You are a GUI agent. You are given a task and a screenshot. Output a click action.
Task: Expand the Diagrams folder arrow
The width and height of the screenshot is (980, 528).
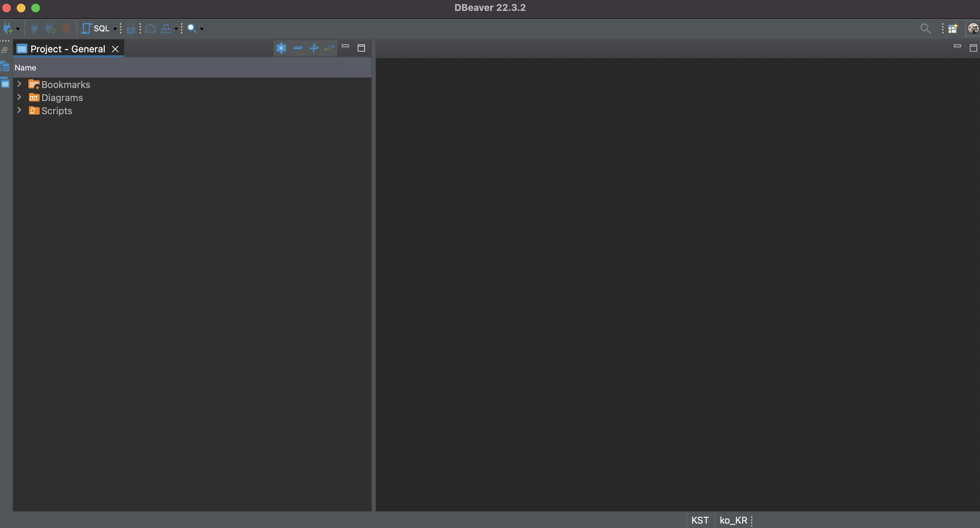(19, 97)
